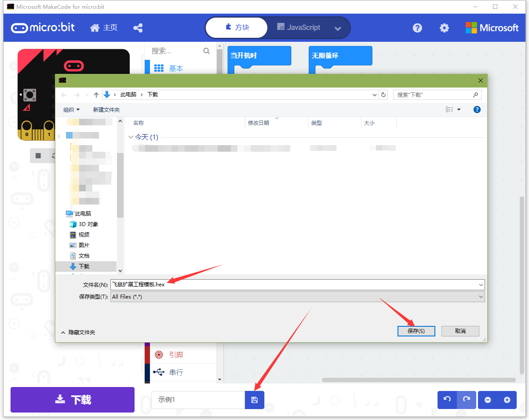This screenshot has width=529, height=420.
Task: Change the file view layout icon
Action: 449,110
